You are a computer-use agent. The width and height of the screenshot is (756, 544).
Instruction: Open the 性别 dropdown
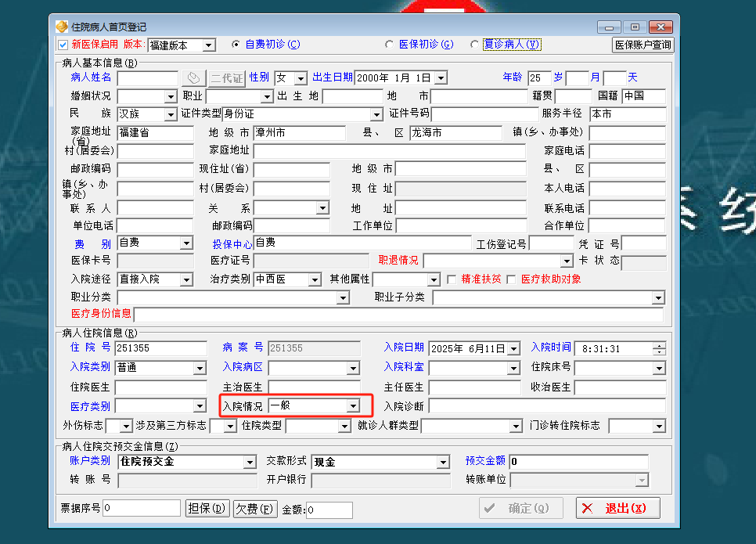click(301, 78)
